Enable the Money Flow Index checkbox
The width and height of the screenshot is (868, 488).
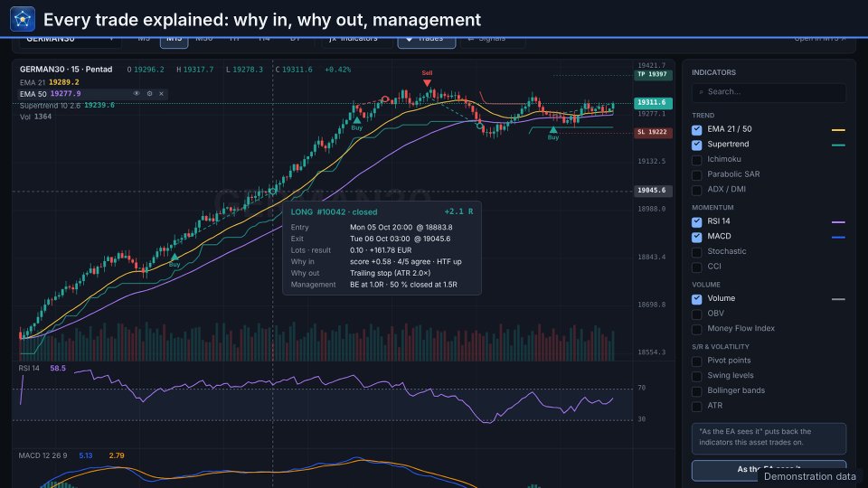coord(697,329)
